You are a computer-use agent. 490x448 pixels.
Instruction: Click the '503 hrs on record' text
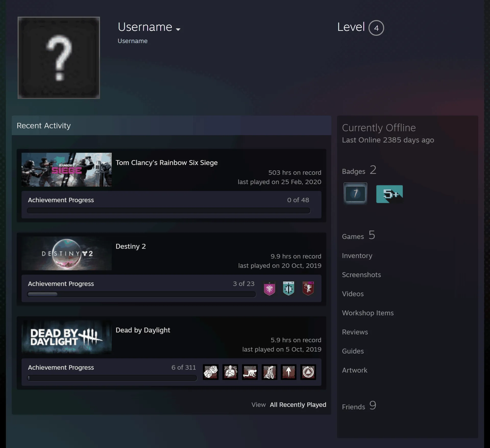pos(295,173)
